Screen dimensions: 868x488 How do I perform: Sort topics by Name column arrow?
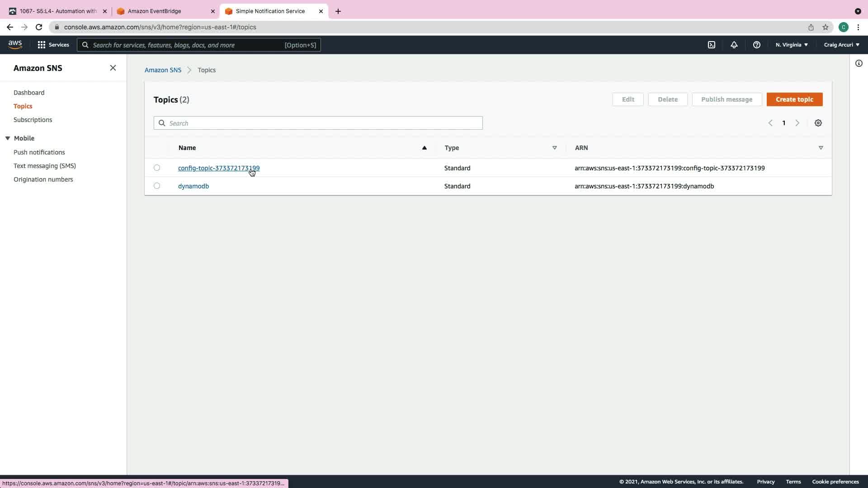tap(424, 148)
